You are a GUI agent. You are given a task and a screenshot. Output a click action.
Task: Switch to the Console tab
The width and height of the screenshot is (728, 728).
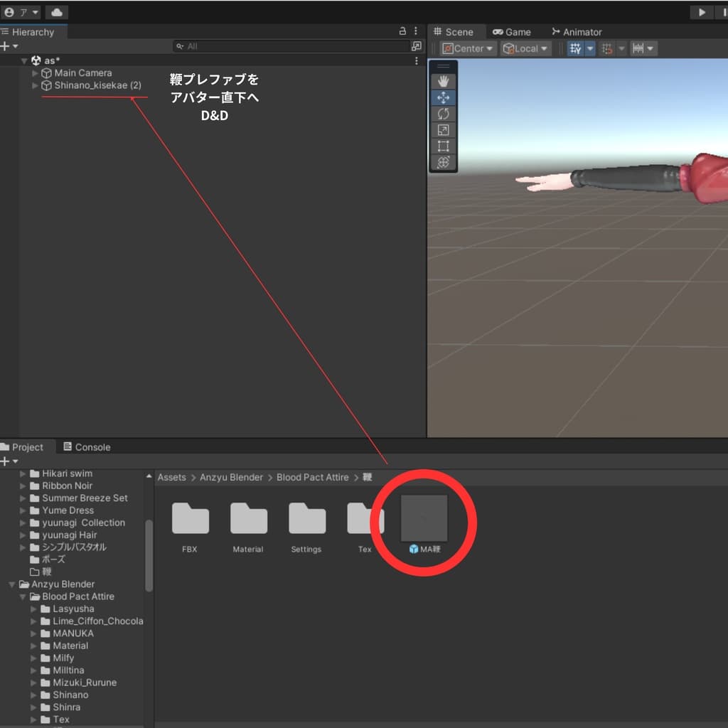[87, 447]
